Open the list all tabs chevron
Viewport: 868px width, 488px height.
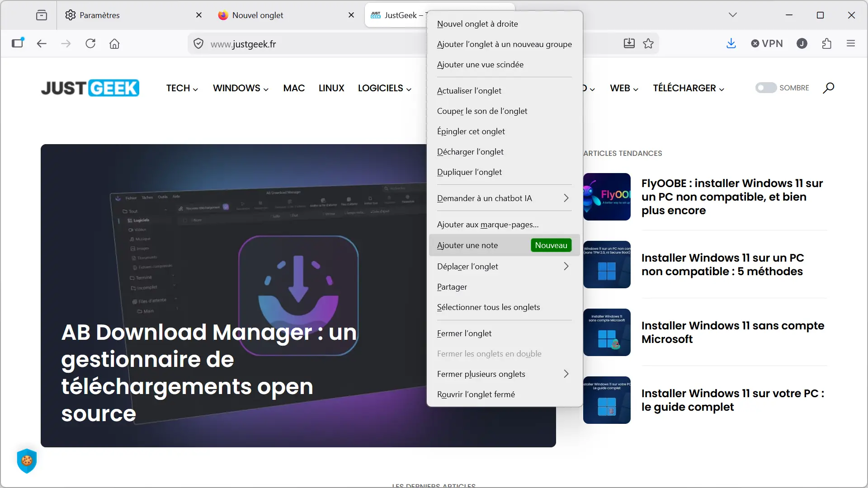[x=733, y=15]
